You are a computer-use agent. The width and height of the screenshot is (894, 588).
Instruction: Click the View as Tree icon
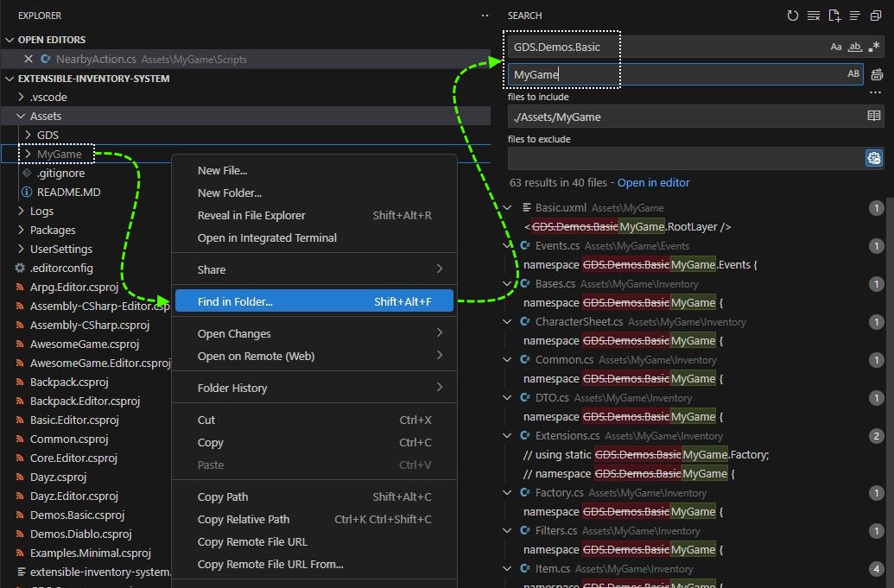tap(855, 16)
